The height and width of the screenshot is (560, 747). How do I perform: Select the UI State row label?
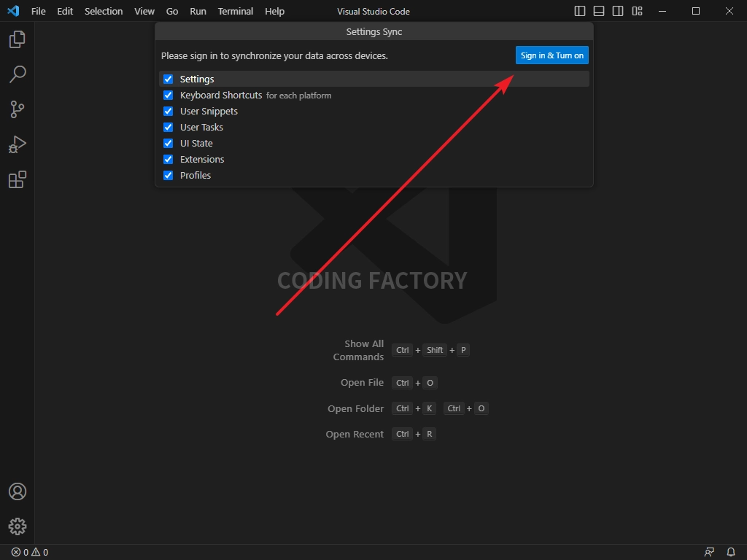point(196,144)
